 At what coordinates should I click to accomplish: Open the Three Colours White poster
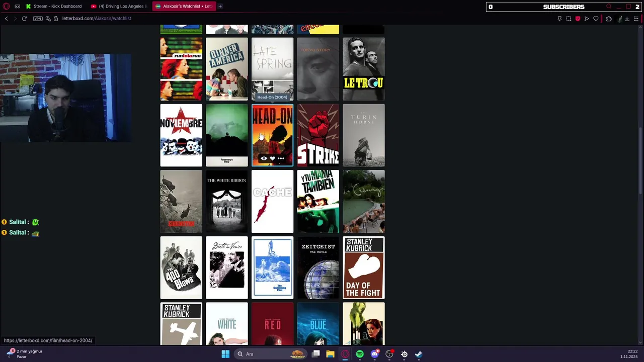pos(227,324)
